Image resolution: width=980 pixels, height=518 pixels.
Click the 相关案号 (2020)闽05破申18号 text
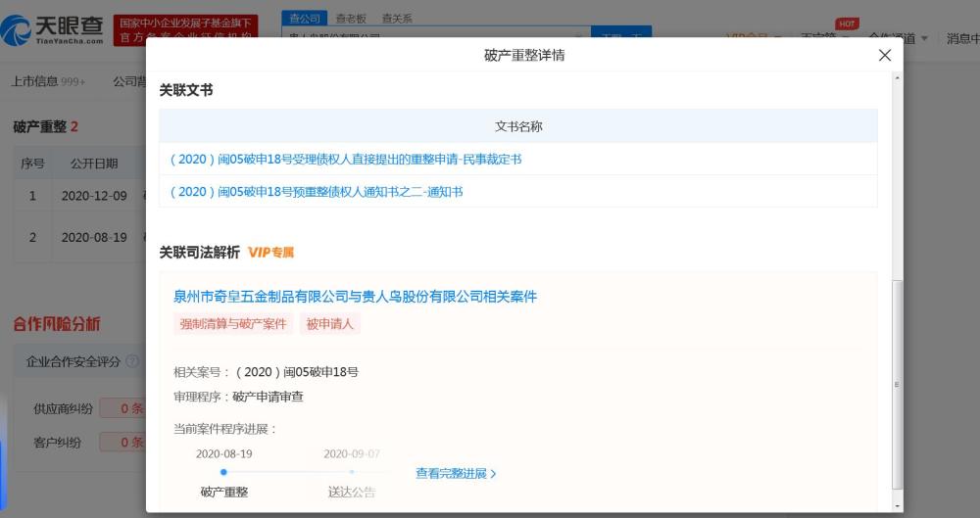pos(267,372)
